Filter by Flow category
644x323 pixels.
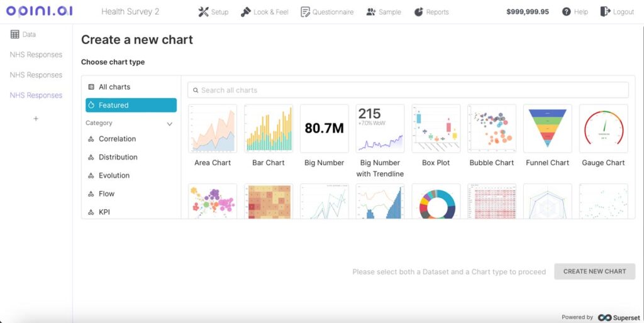pyautogui.click(x=131, y=194)
